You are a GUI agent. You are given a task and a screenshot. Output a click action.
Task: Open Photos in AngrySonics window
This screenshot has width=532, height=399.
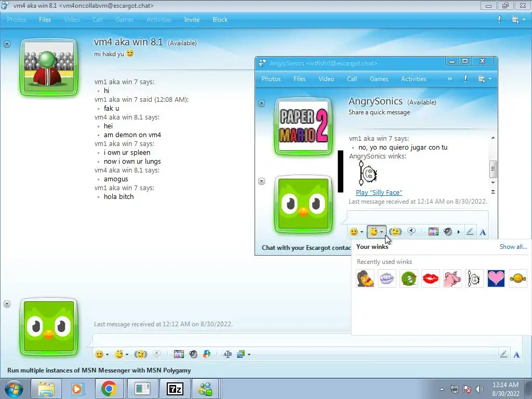tap(271, 79)
